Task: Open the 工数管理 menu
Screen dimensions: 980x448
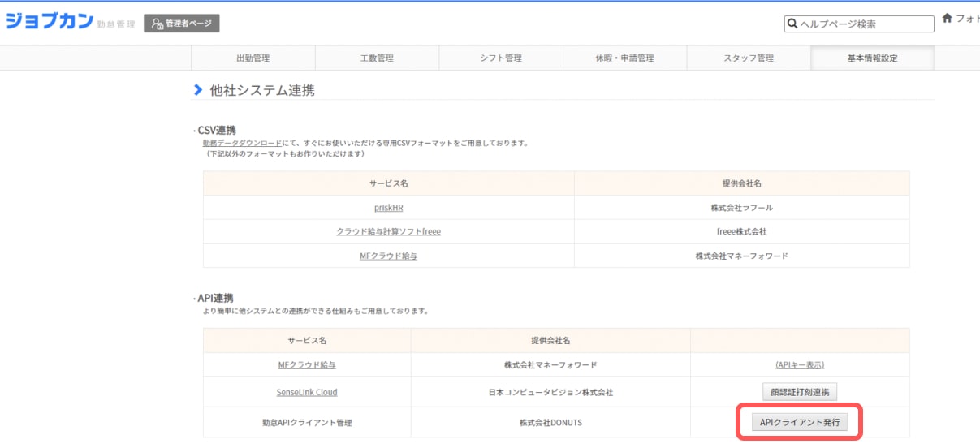Action: [377, 58]
